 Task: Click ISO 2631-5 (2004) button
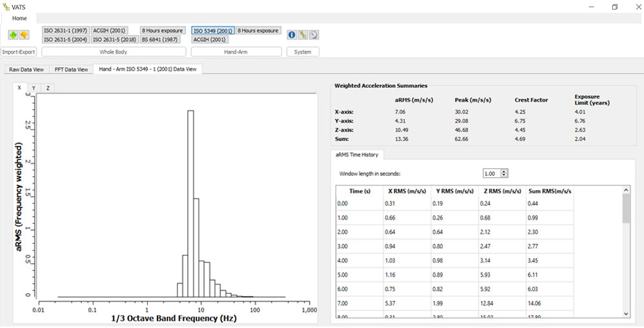point(65,39)
